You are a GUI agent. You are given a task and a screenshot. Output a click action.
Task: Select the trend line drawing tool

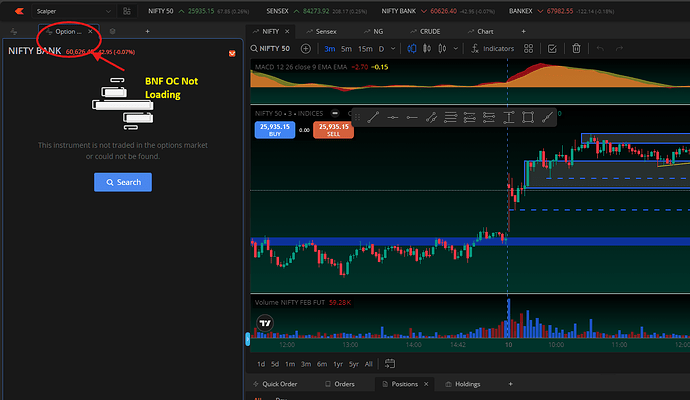click(x=373, y=117)
